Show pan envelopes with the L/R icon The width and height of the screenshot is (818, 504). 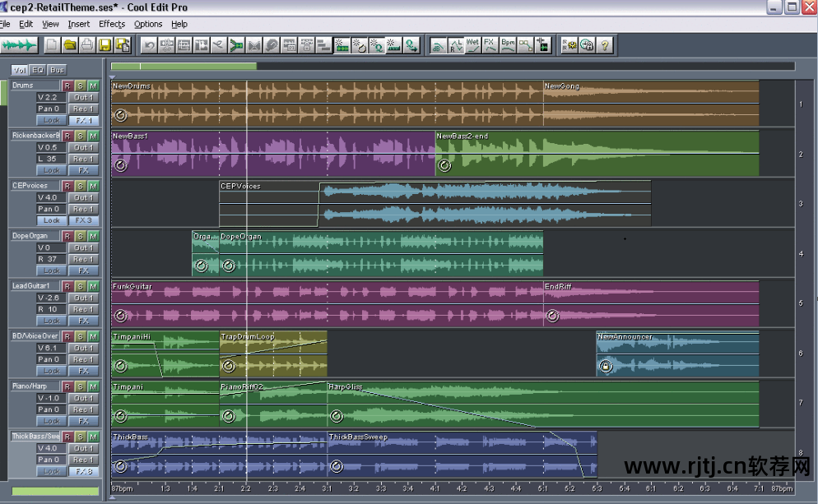tap(455, 46)
